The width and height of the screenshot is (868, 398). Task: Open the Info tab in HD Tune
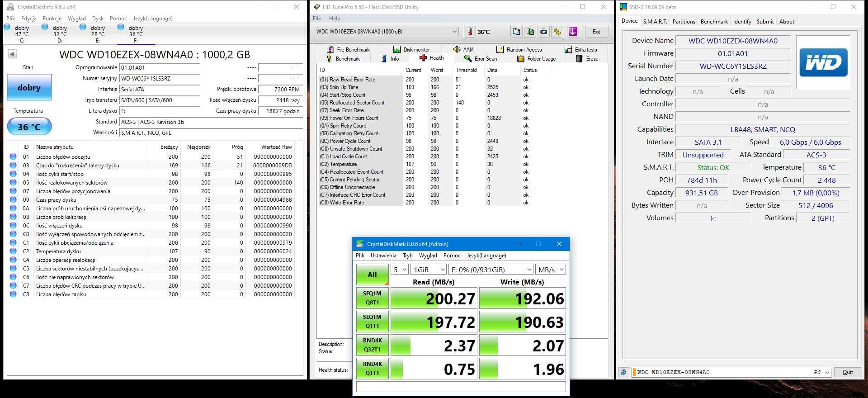click(390, 58)
